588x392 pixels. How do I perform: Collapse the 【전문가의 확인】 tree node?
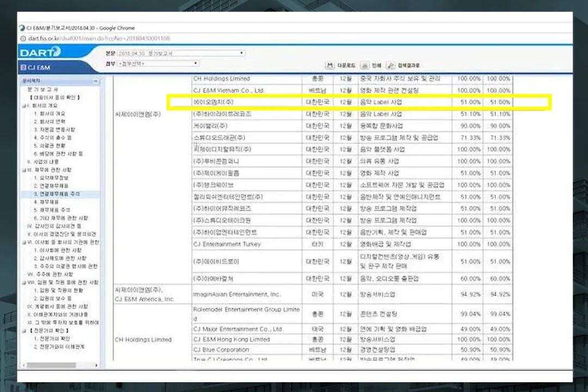point(23,331)
